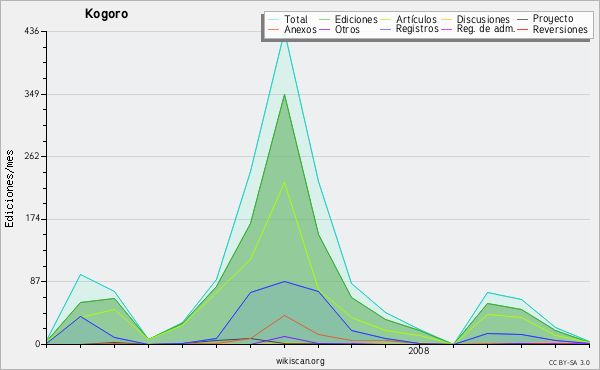Click the Kogoro chart title
The width and height of the screenshot is (600, 370).
[106, 14]
